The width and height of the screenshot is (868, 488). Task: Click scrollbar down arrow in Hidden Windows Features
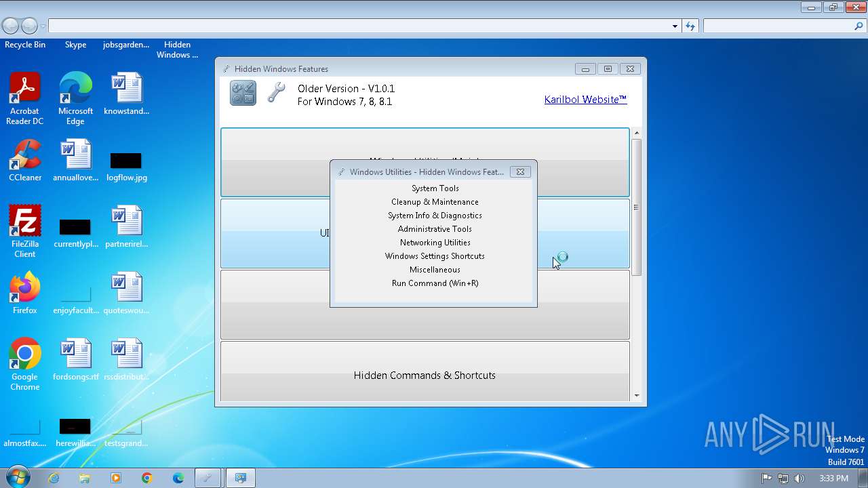637,396
